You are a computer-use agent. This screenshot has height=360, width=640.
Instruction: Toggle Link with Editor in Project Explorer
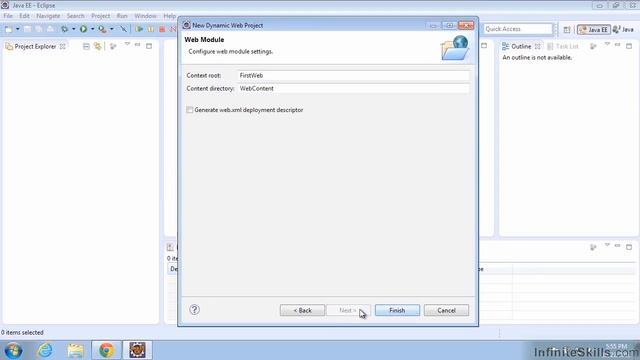tap(98, 47)
